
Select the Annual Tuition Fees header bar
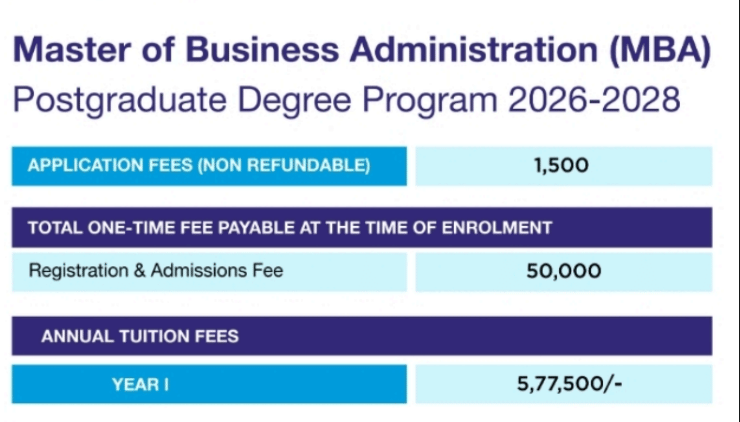(362, 336)
